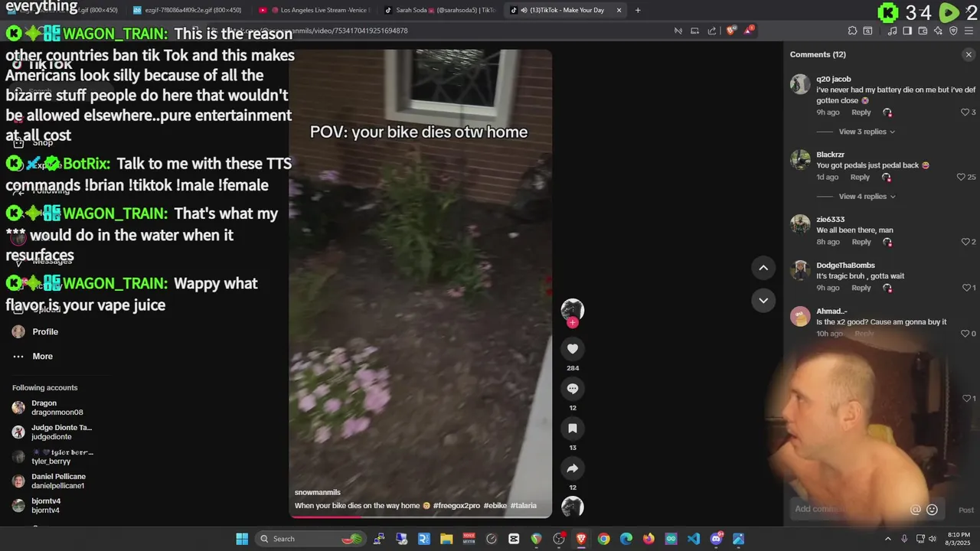Screen dimensions: 980x551
Task: Go to next video with down arrow
Action: pyautogui.click(x=763, y=300)
